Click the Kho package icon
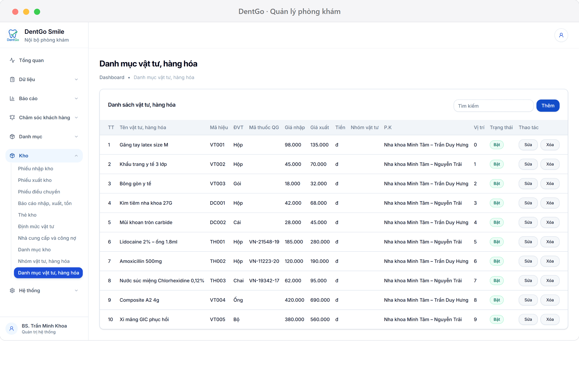 click(12, 156)
